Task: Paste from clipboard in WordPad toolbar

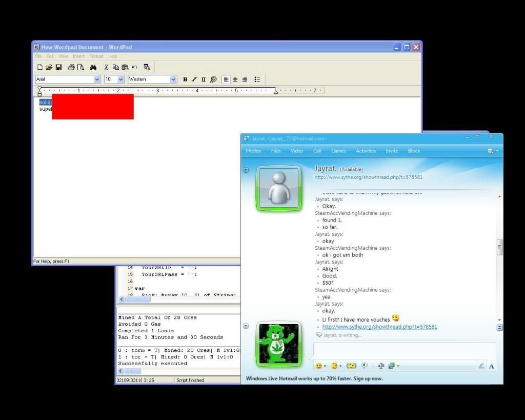Action: pyautogui.click(x=125, y=67)
